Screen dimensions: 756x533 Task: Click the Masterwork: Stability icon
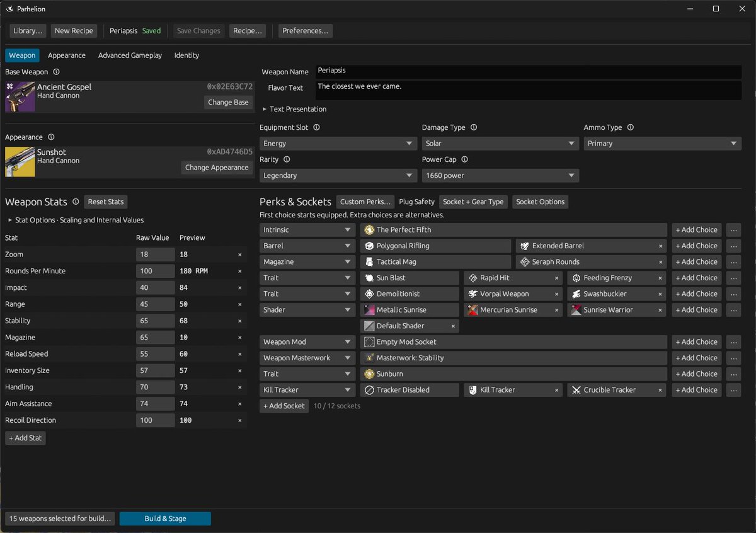pos(369,358)
